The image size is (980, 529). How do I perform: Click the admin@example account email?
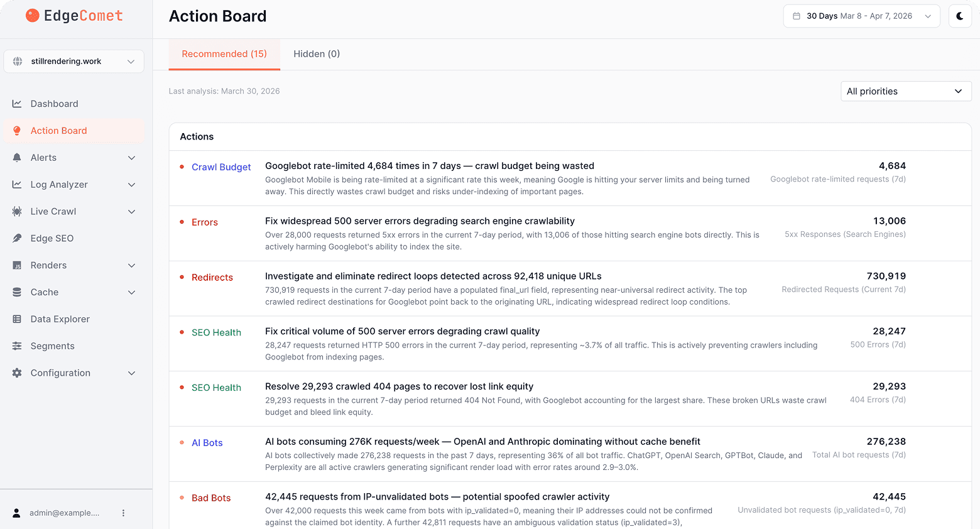(65, 513)
